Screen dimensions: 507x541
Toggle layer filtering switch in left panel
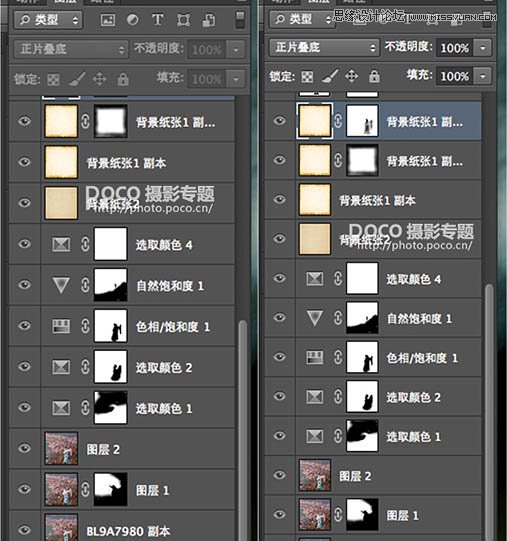(x=240, y=20)
